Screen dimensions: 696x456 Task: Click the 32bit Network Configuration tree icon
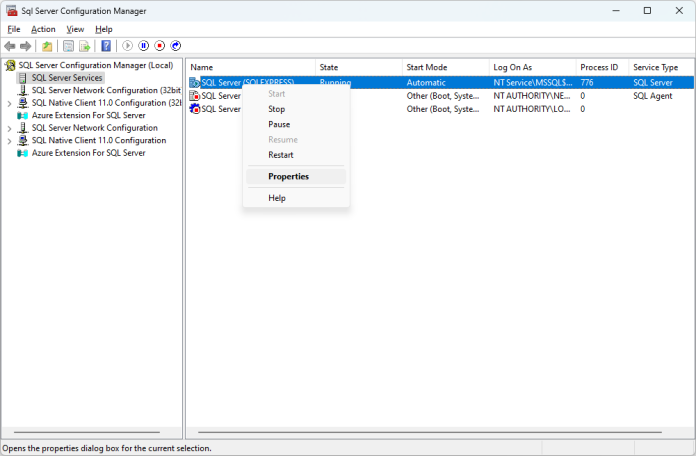tap(23, 91)
